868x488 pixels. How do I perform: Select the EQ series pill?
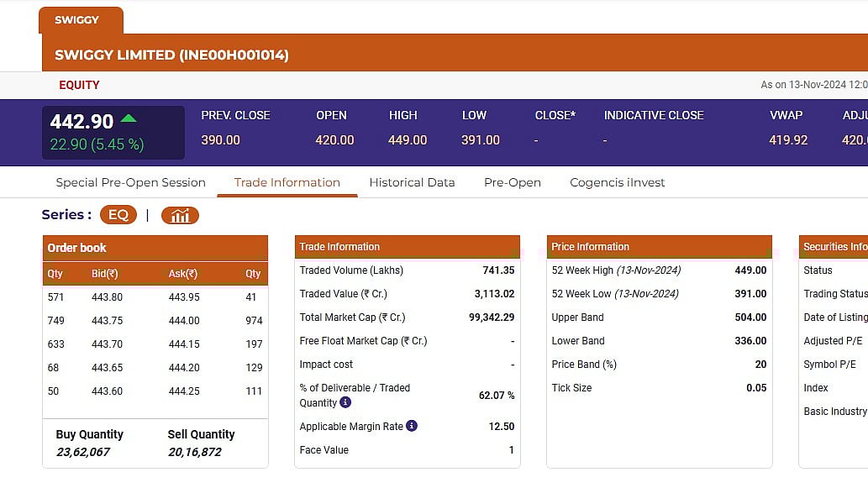point(118,215)
